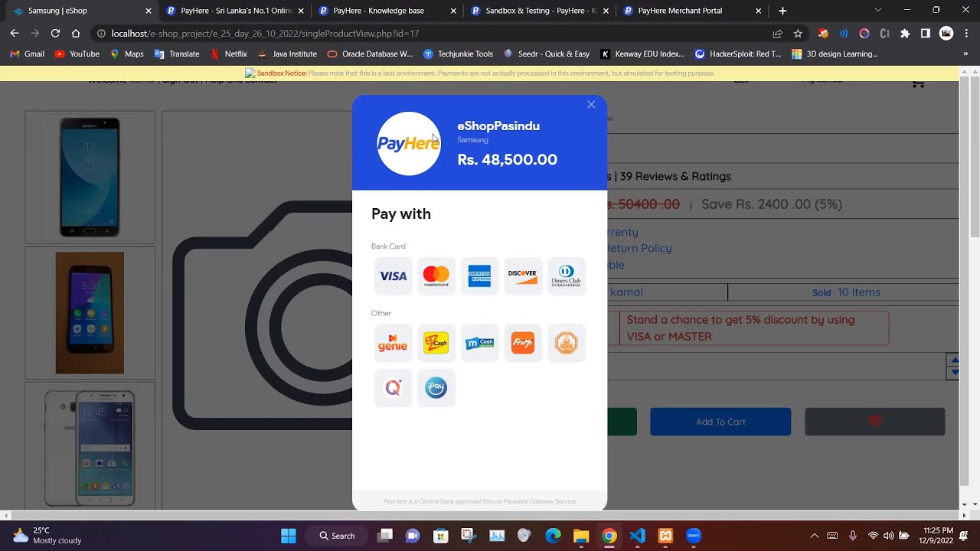Viewport: 980px width, 551px height.
Task: Open Java Institute bookmark
Action: coord(287,54)
